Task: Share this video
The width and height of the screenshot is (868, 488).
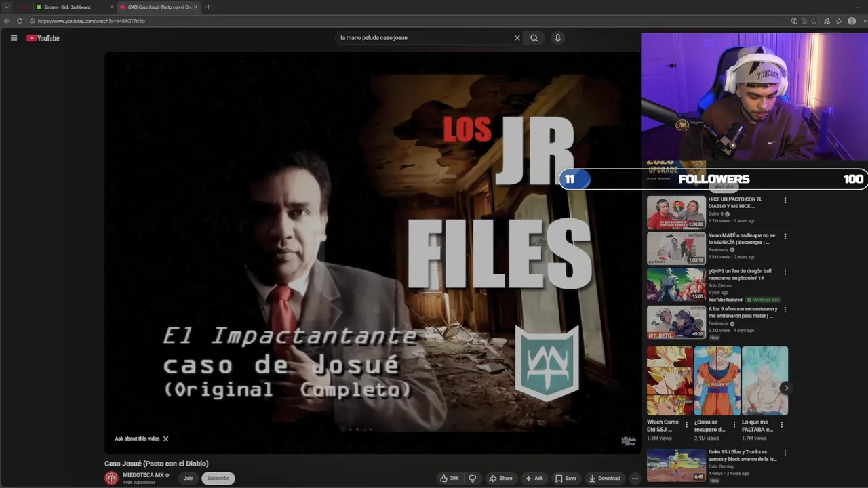Action: point(500,478)
